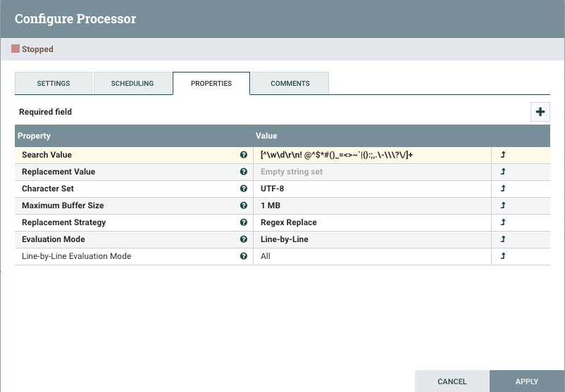Image resolution: width=565 pixels, height=392 pixels.
Task: Switch to the Scheduling tab
Action: (132, 83)
